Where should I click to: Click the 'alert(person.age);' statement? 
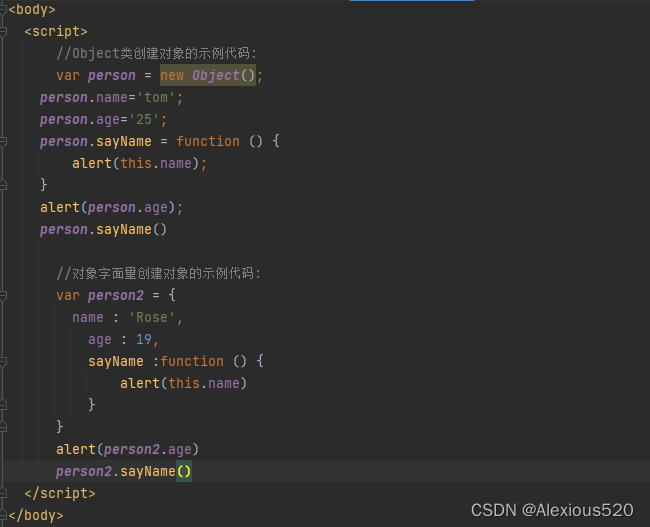point(111,207)
